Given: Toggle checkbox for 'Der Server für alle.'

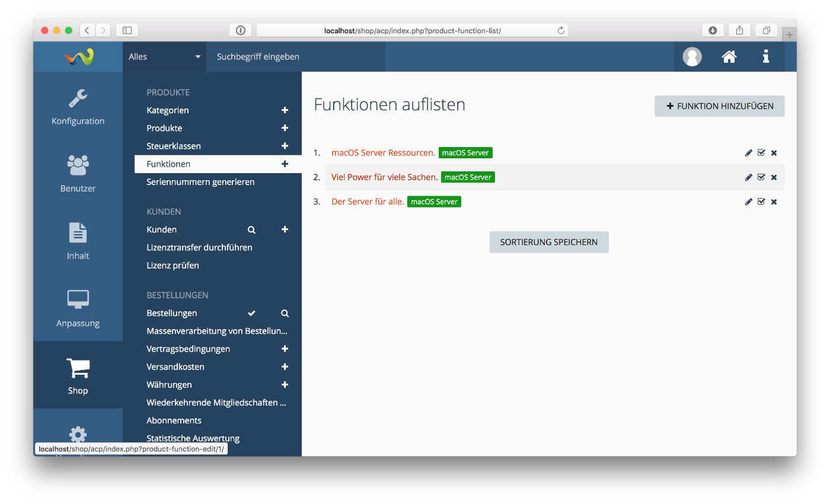Looking at the screenshot, I should [x=761, y=202].
